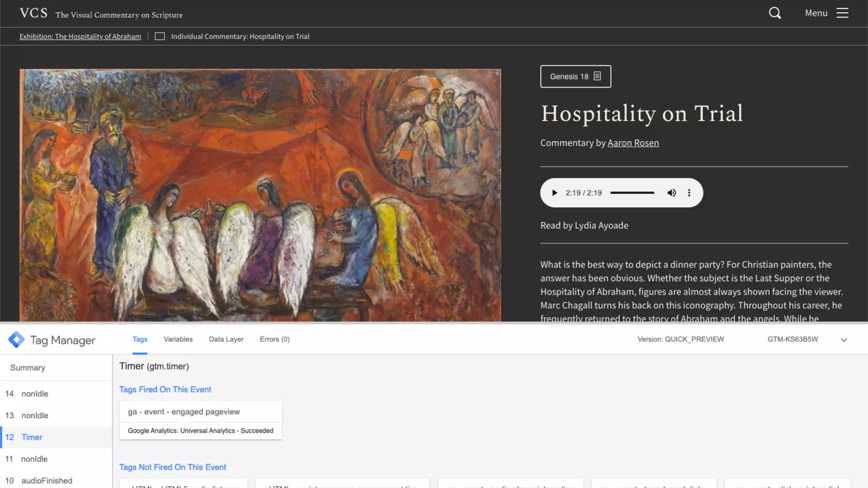Play the audio commentary

(x=554, y=193)
